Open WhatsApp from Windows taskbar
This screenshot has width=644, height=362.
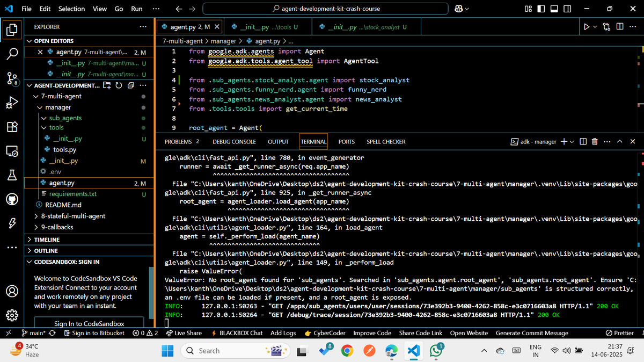(x=436, y=351)
